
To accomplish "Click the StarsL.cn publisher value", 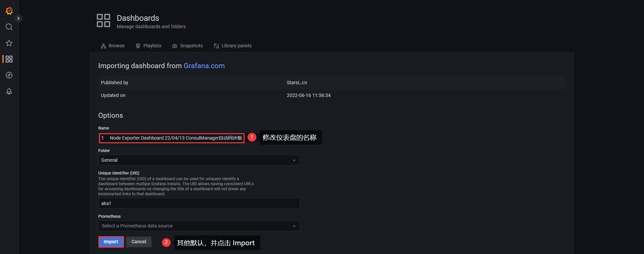I will (297, 83).
